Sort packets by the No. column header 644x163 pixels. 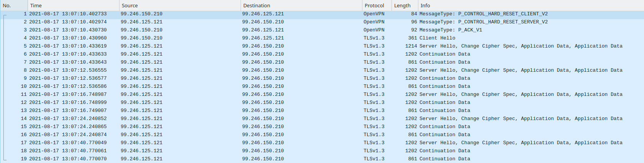[x=13, y=5]
